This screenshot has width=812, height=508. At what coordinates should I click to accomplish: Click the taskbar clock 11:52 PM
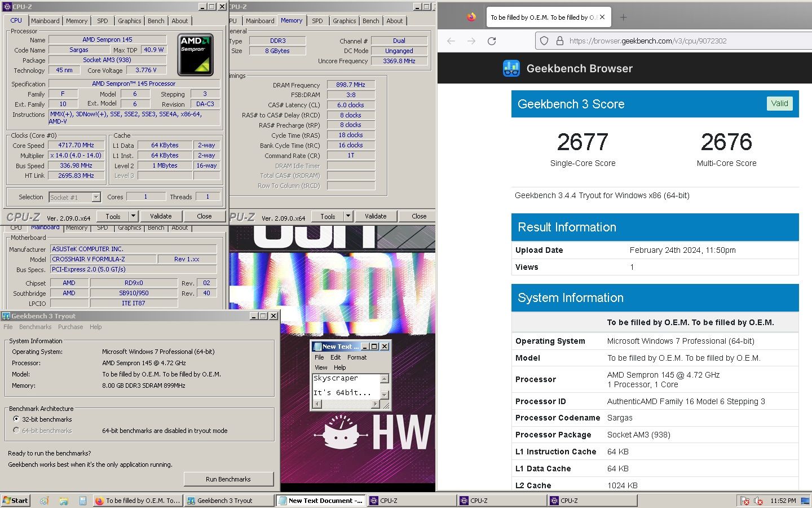(x=783, y=501)
